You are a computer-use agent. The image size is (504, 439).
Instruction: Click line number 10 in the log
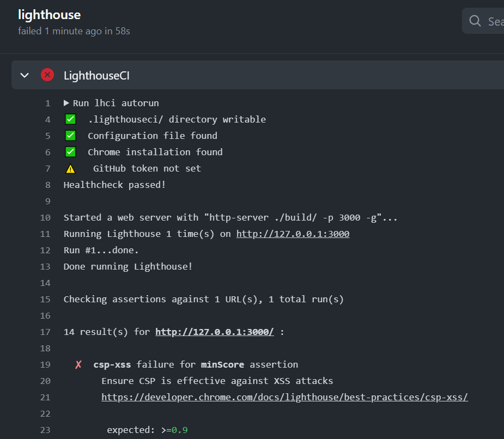point(45,217)
